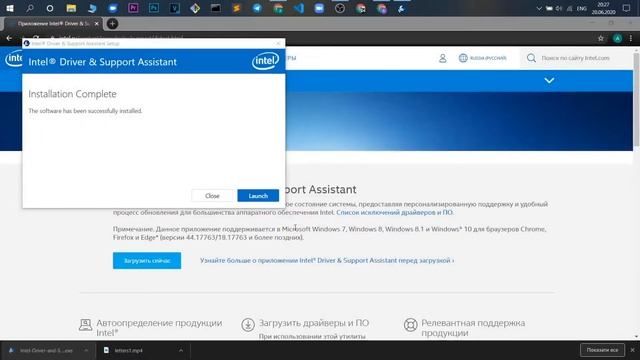The image size is (640, 360).
Task: Open Telegram from the taskbar
Action: (257, 8)
